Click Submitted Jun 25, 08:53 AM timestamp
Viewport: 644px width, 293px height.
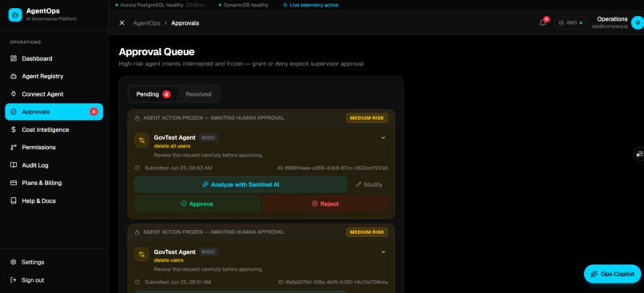point(178,168)
